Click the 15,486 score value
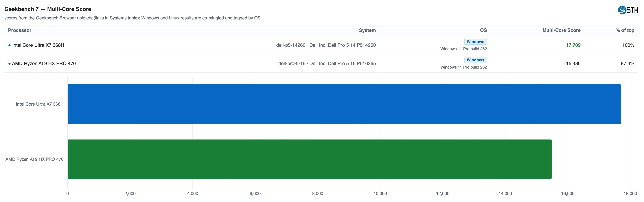The height and width of the screenshot is (202, 644). coord(573,63)
